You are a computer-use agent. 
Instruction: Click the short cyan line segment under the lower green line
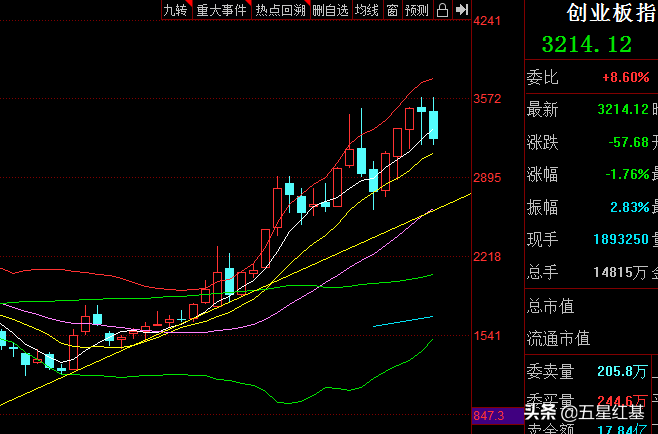(403, 321)
